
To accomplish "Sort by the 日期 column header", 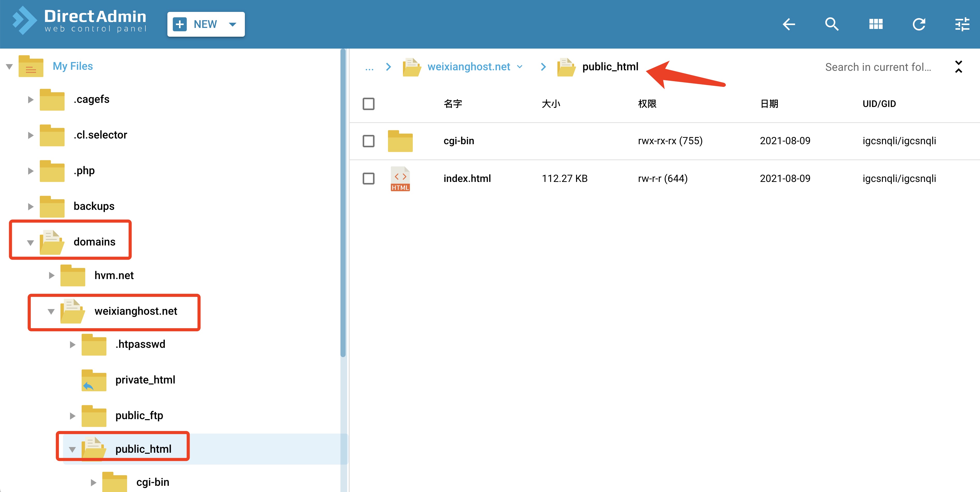I will click(769, 104).
